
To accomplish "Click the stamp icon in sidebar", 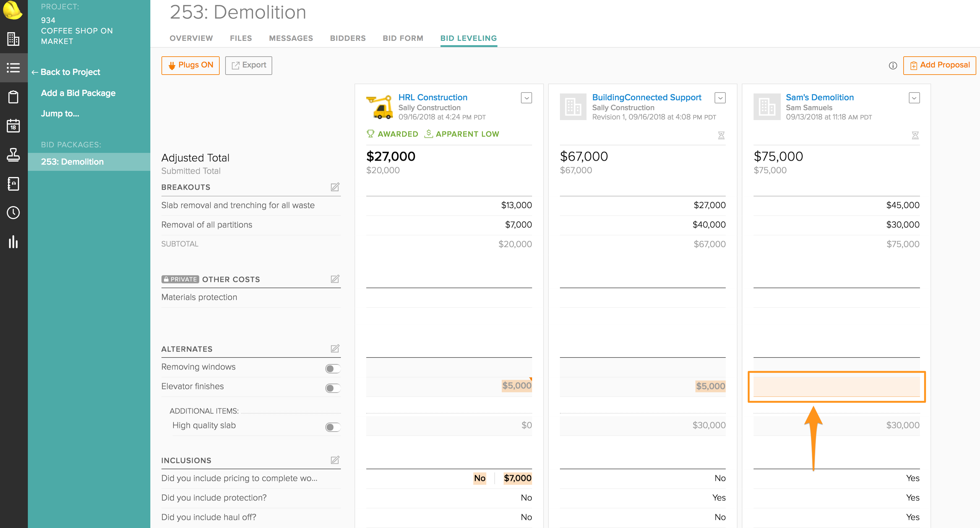I will coord(13,154).
